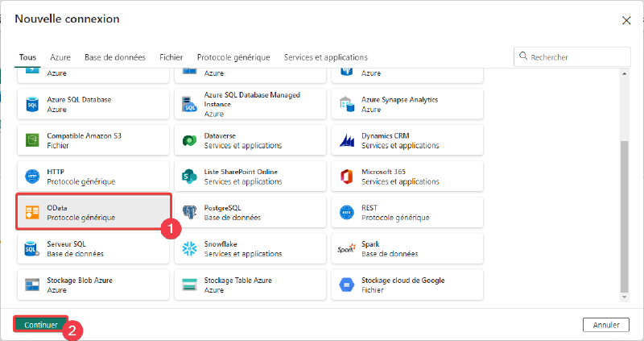Screen dimensions: 644x341
Task: Select the Serveur SQL icon
Action: click(32, 248)
